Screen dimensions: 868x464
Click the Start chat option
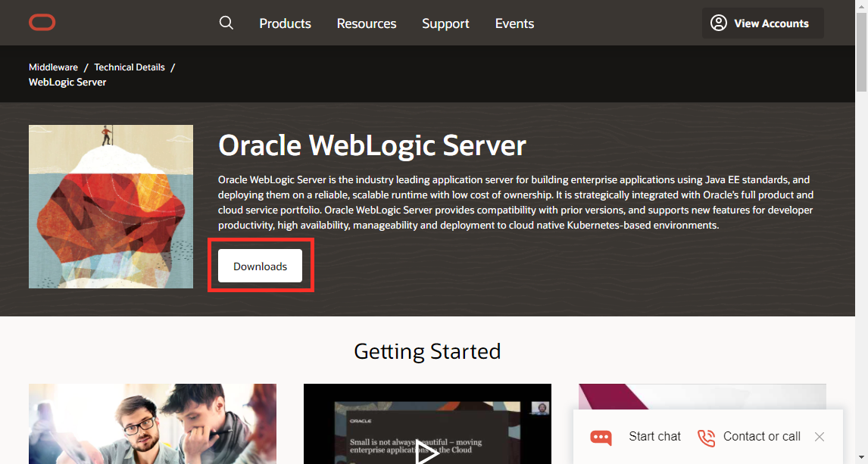(x=654, y=437)
